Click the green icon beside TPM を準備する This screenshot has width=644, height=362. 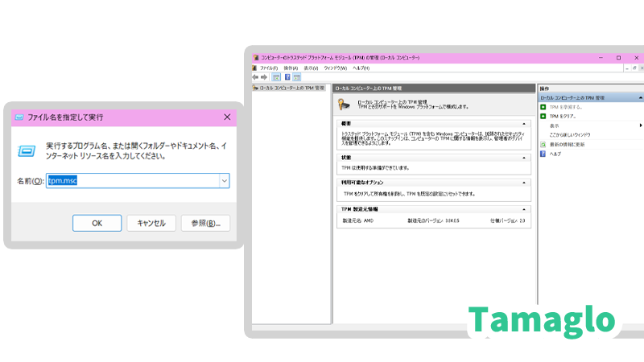[543, 106]
